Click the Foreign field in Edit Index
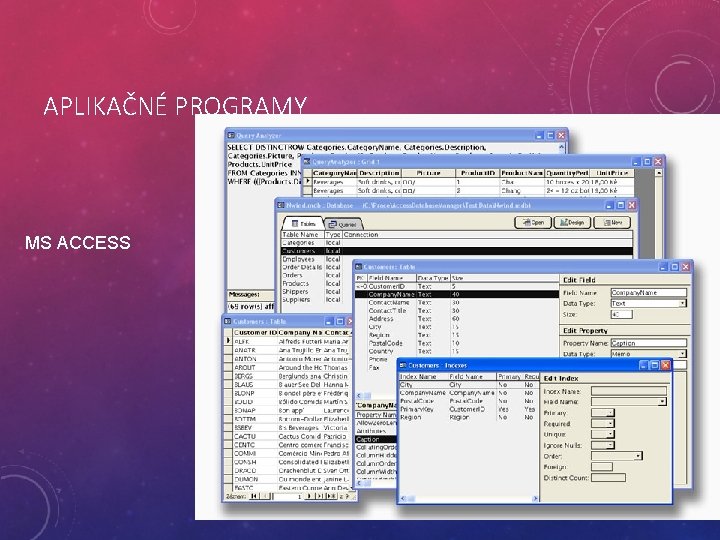720x540 pixels. pyautogui.click(x=602, y=467)
